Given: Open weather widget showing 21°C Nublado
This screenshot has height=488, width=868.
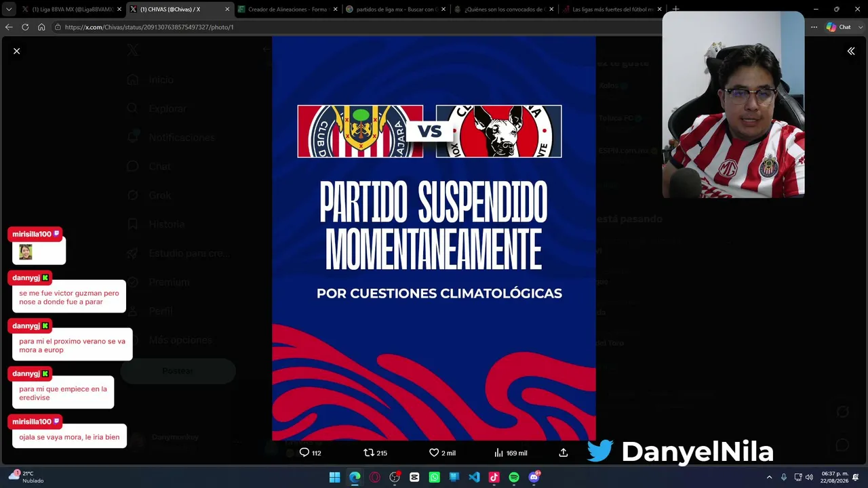Looking at the screenshot, I should coord(26,477).
